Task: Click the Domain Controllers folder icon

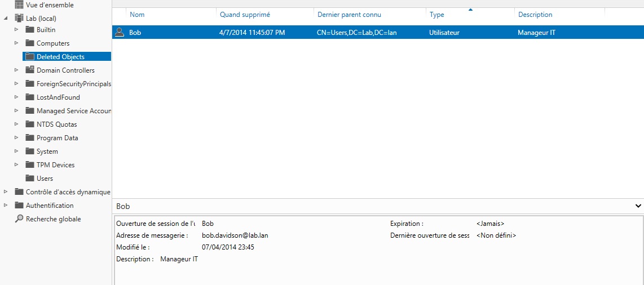Action: pos(30,70)
